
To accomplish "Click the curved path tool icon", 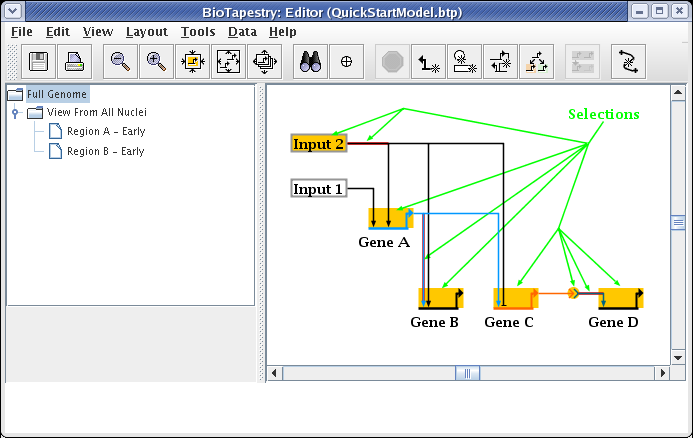I will click(x=627, y=62).
